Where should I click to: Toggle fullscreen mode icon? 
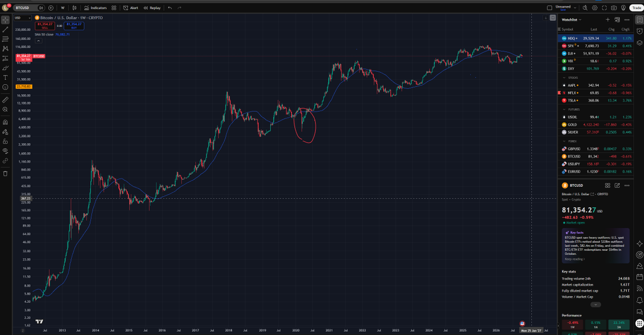604,8
